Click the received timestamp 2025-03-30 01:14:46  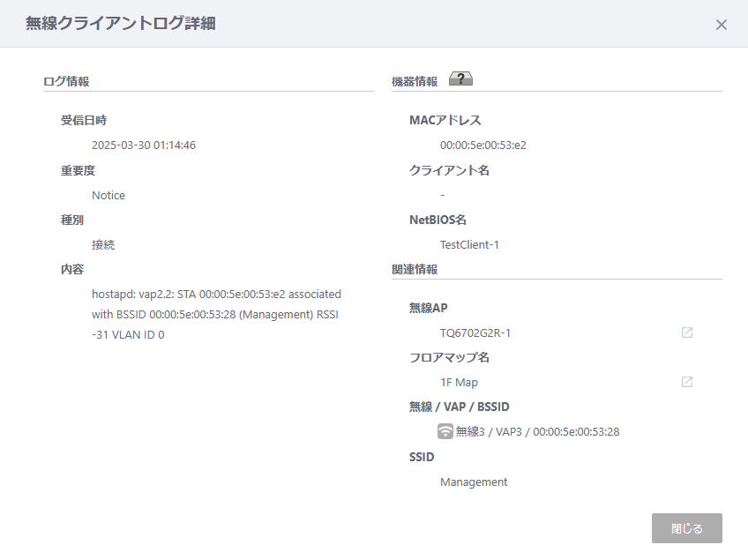coord(144,145)
